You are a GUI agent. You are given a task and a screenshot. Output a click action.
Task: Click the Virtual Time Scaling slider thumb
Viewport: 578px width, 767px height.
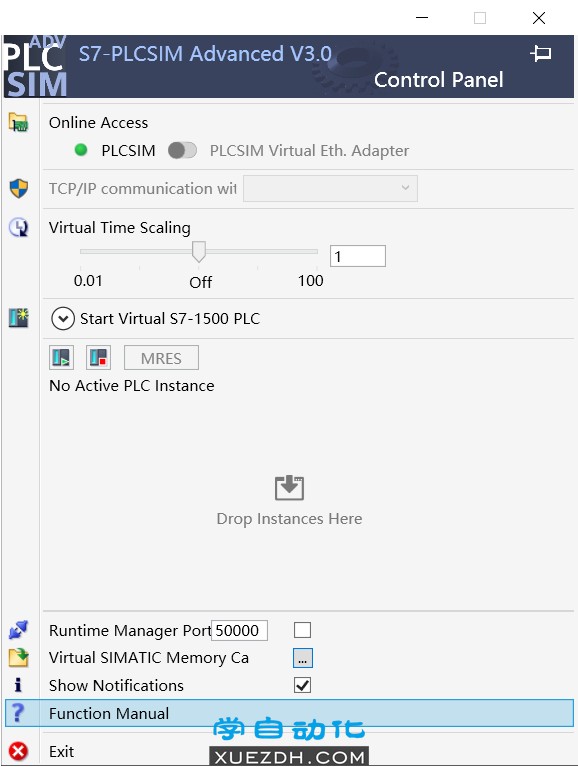click(x=199, y=252)
